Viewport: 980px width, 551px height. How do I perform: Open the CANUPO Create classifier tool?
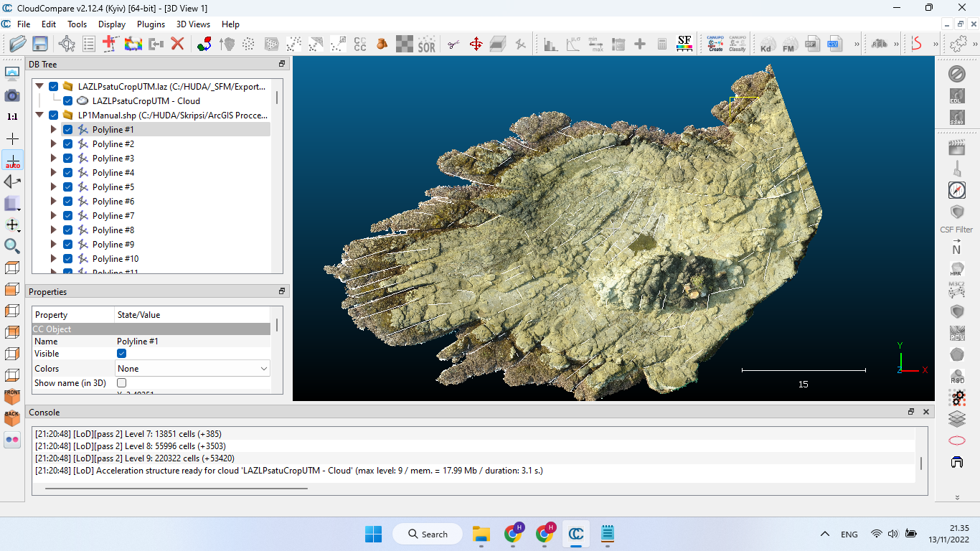pyautogui.click(x=714, y=43)
